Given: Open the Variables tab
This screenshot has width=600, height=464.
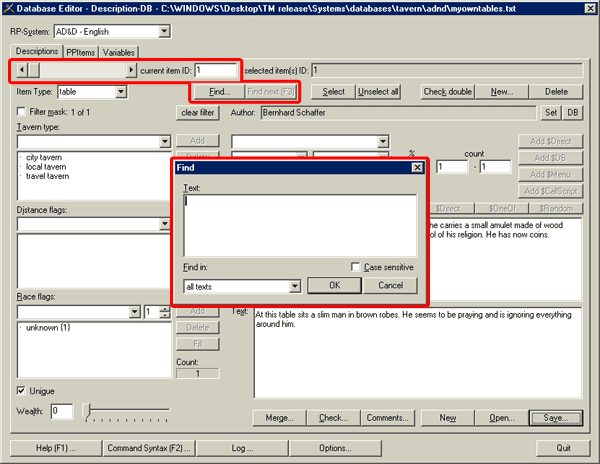Looking at the screenshot, I should (x=118, y=52).
